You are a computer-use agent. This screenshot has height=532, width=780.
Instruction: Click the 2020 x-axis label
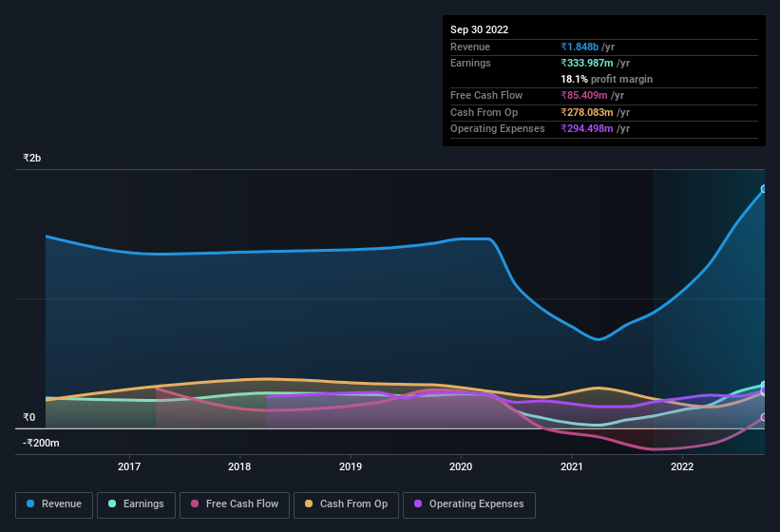point(461,466)
